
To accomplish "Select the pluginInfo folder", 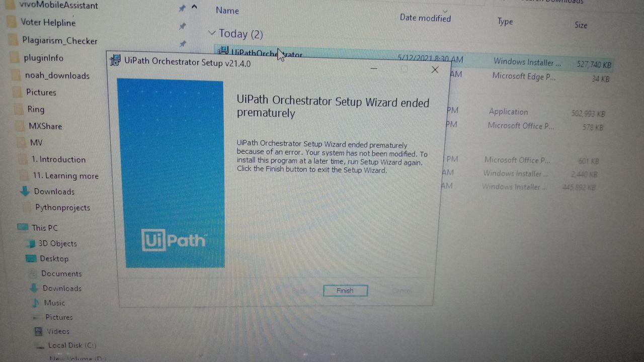I will [x=43, y=58].
